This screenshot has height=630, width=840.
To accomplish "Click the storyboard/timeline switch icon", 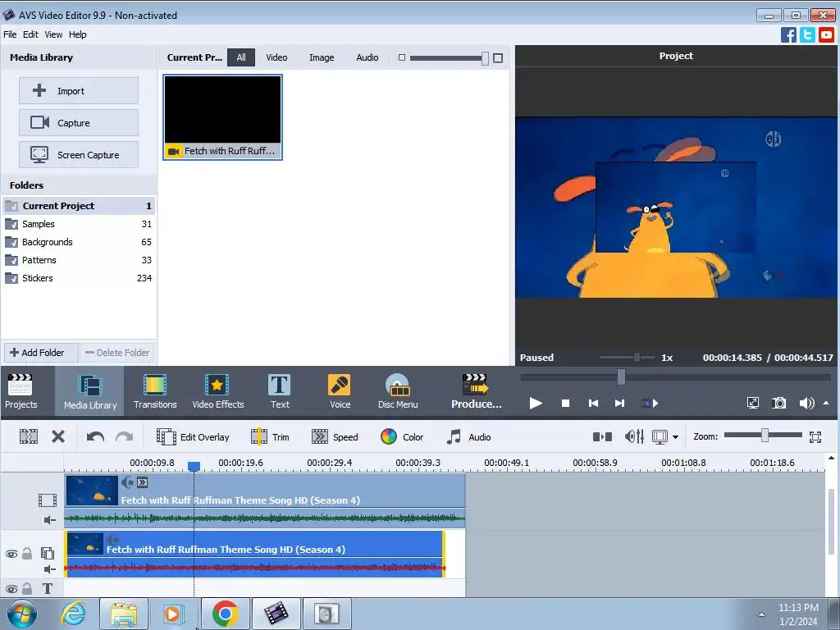I will coord(602,436).
